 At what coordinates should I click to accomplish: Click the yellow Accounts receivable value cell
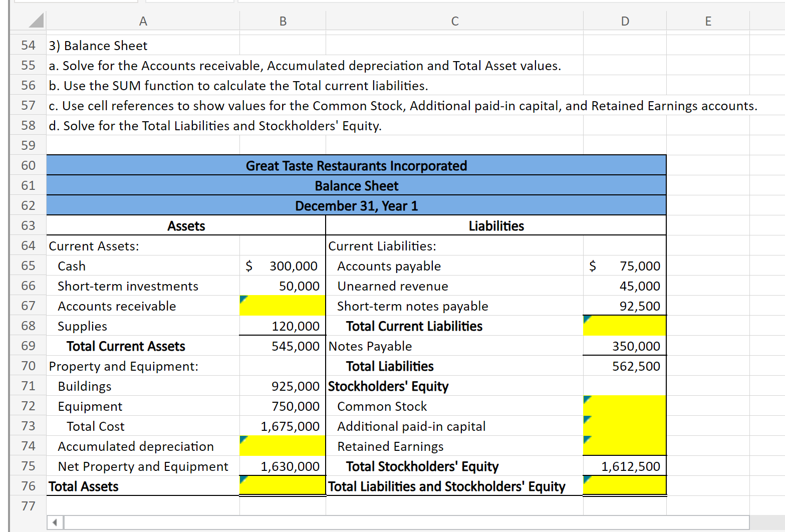coord(283,306)
